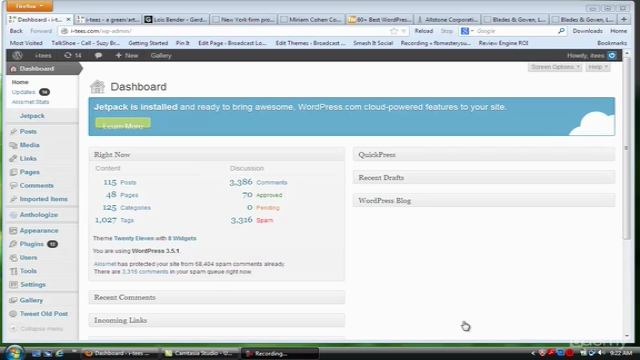Image resolution: width=640 pixels, height=360 pixels.
Task: Open the 8 Widgets link
Action: click(x=182, y=238)
